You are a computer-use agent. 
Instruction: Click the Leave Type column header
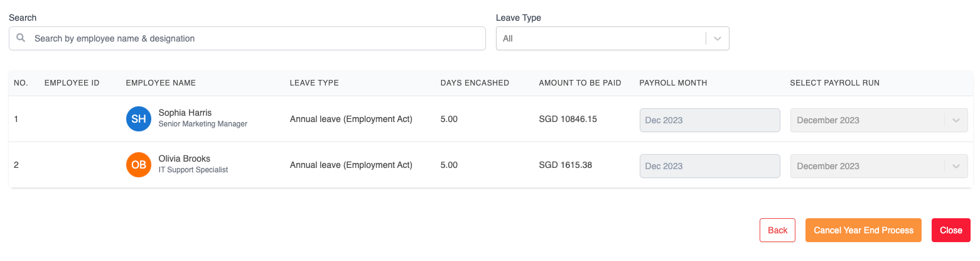pyautogui.click(x=314, y=83)
